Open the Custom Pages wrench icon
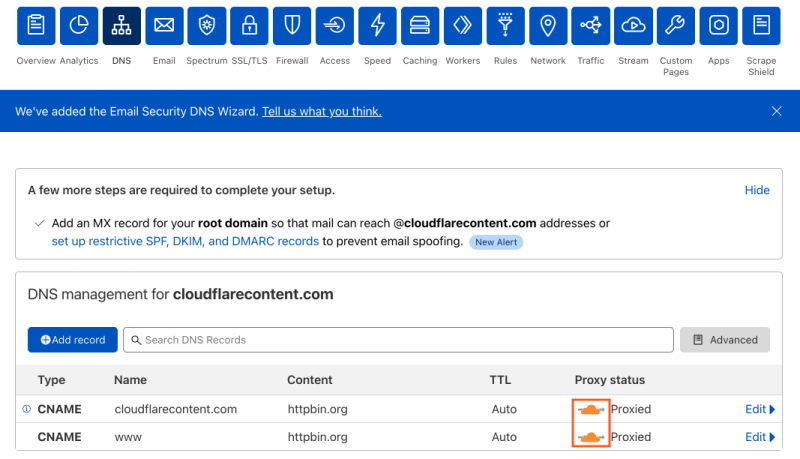The image size is (800, 459). pyautogui.click(x=676, y=26)
